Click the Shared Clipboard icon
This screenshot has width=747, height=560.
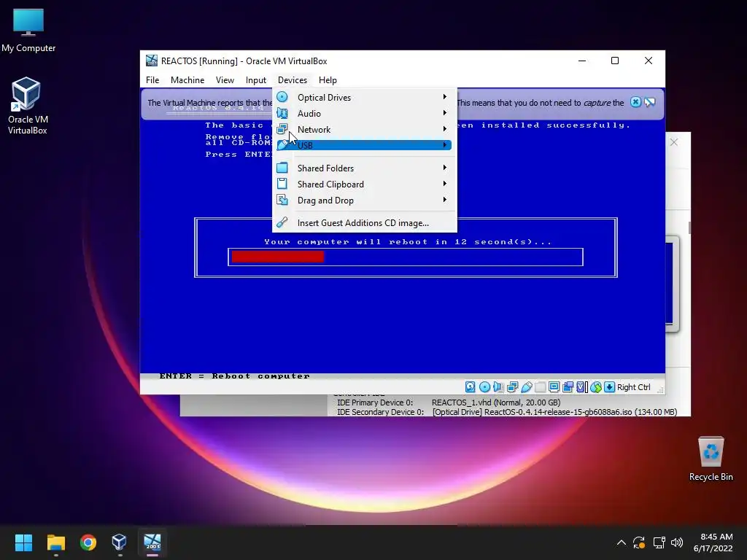click(282, 184)
